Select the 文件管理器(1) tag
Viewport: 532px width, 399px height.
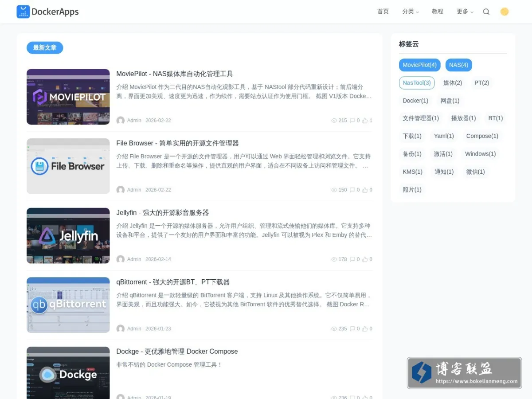click(x=421, y=118)
